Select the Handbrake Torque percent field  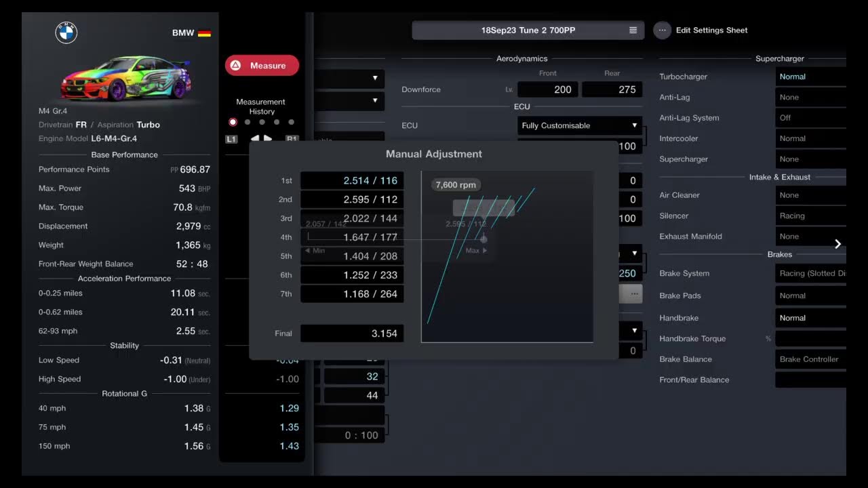(811, 338)
